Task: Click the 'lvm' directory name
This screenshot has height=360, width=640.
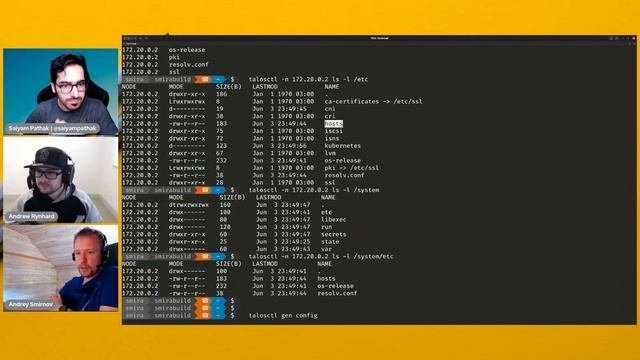Action: (x=330, y=153)
